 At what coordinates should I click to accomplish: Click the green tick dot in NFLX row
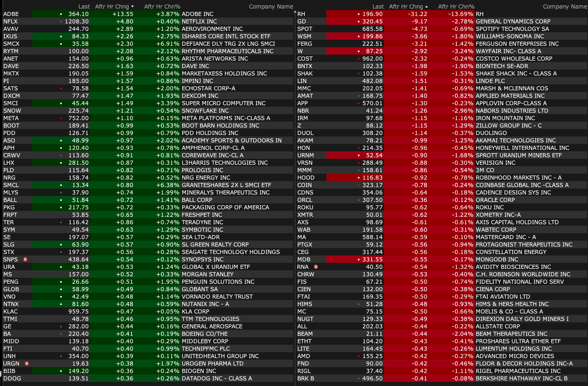61,22
